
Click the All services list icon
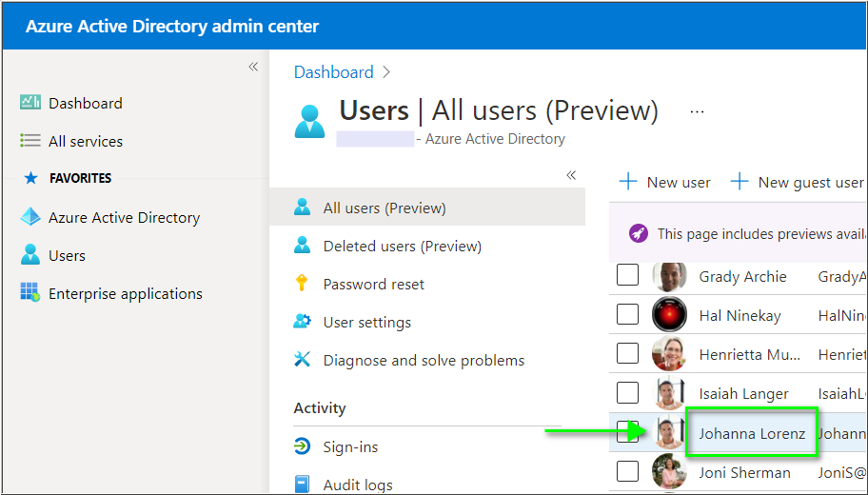point(30,141)
